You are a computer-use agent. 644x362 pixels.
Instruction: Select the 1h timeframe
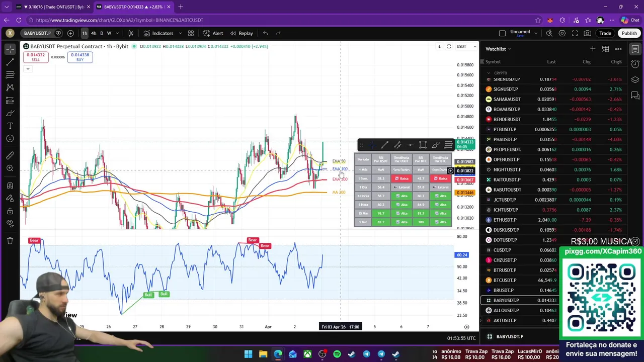pos(85,33)
